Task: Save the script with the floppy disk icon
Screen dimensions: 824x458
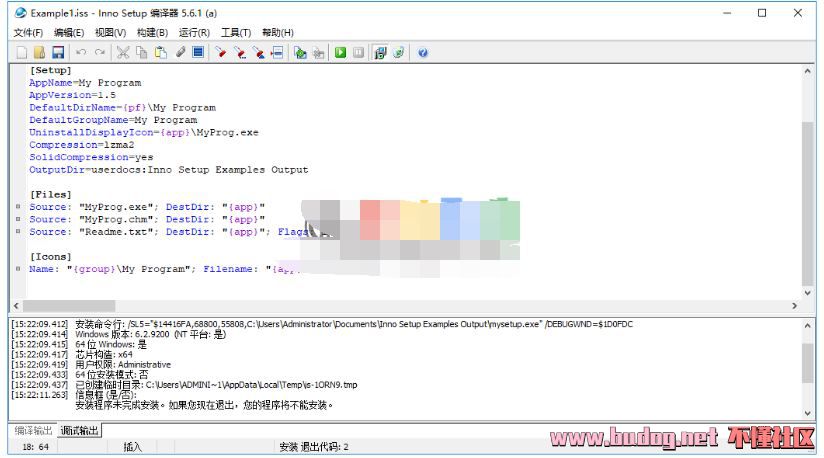Action: [58, 52]
